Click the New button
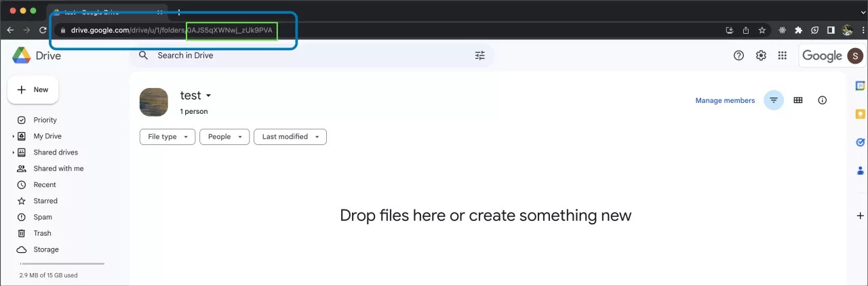This screenshot has width=868, height=286. 33,89
